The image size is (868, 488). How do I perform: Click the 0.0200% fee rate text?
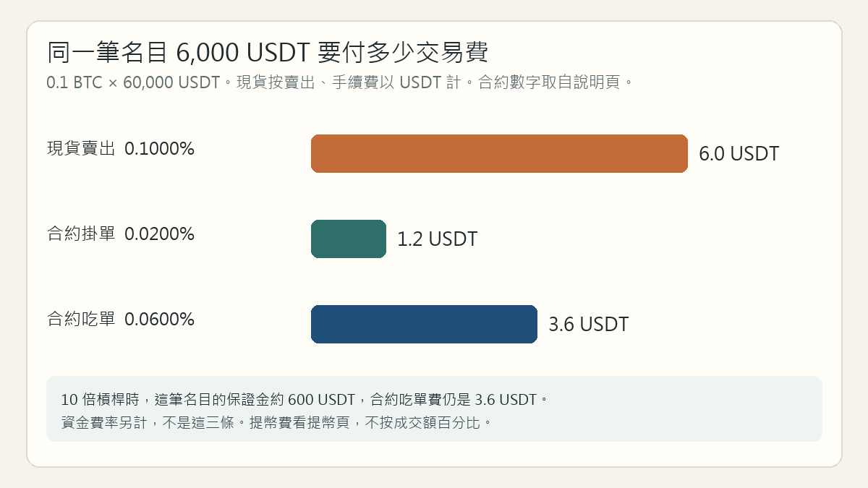tap(159, 234)
